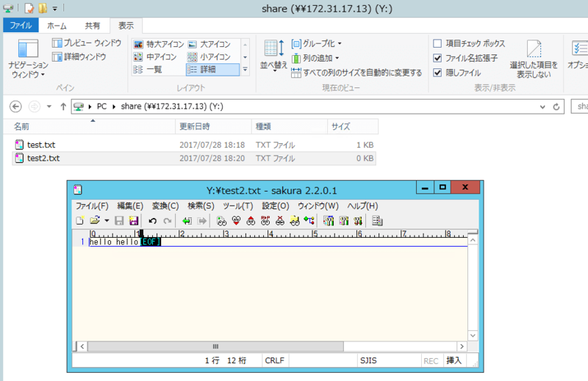Click the third tools settings icon

click(358, 221)
